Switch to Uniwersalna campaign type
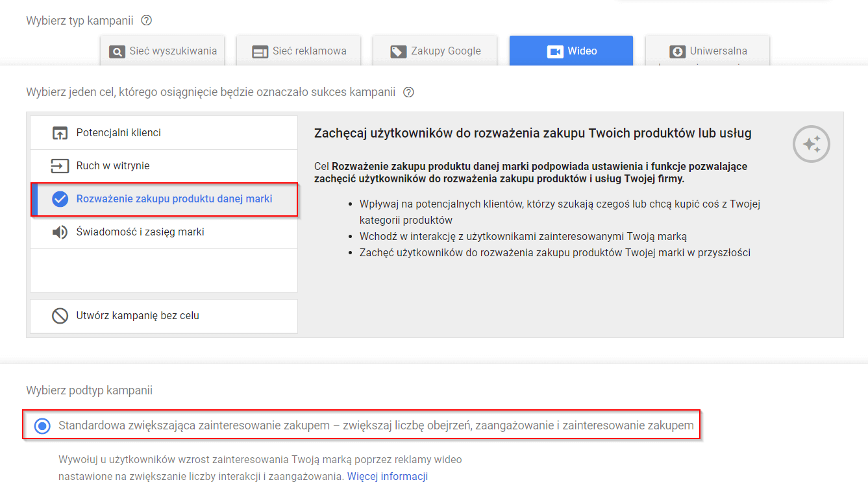The height and width of the screenshot is (491, 868). click(708, 51)
